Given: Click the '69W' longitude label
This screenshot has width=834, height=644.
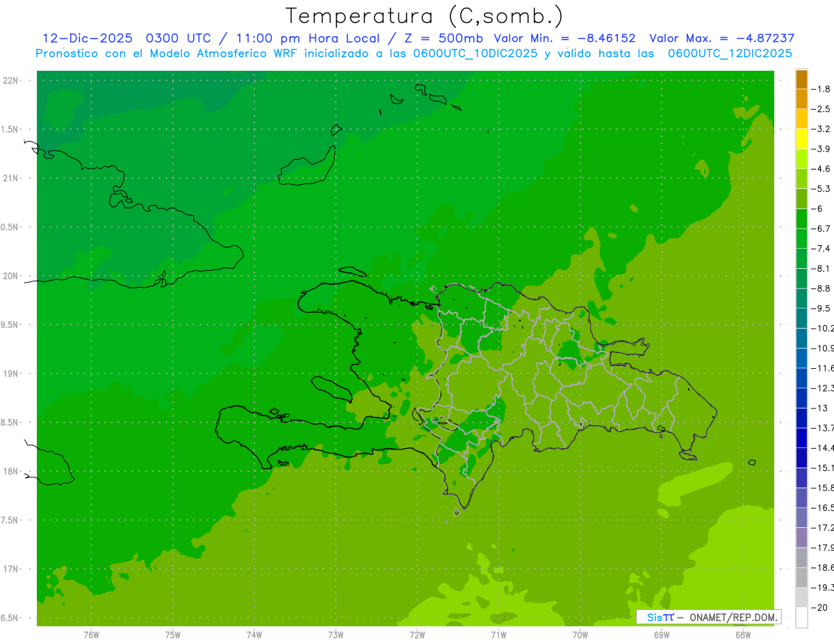Looking at the screenshot, I should click(x=662, y=635).
